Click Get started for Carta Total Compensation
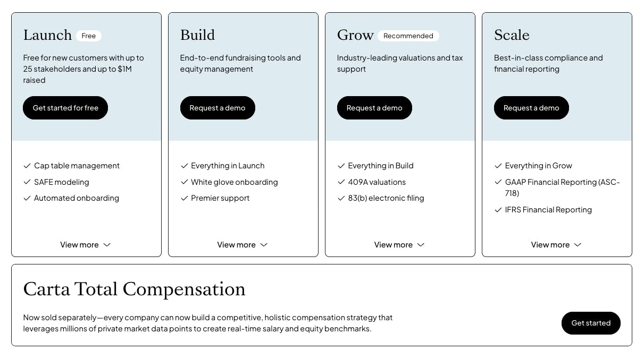 [591, 323]
